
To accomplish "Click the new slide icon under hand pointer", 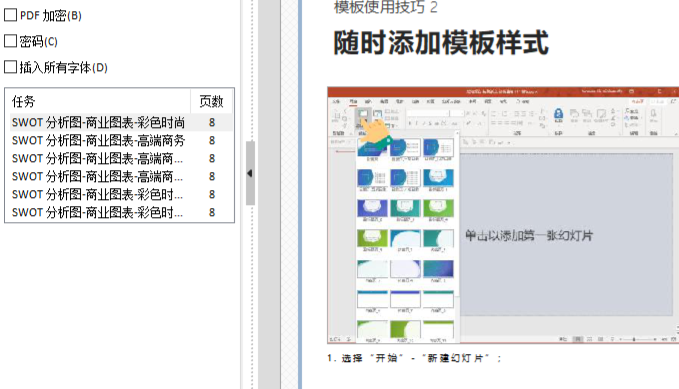I will 363,115.
